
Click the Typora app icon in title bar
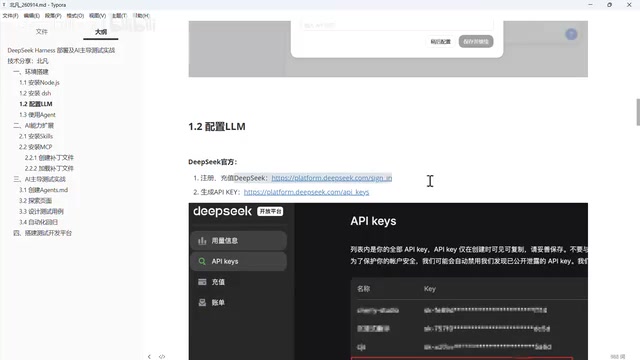tap(4, 4)
